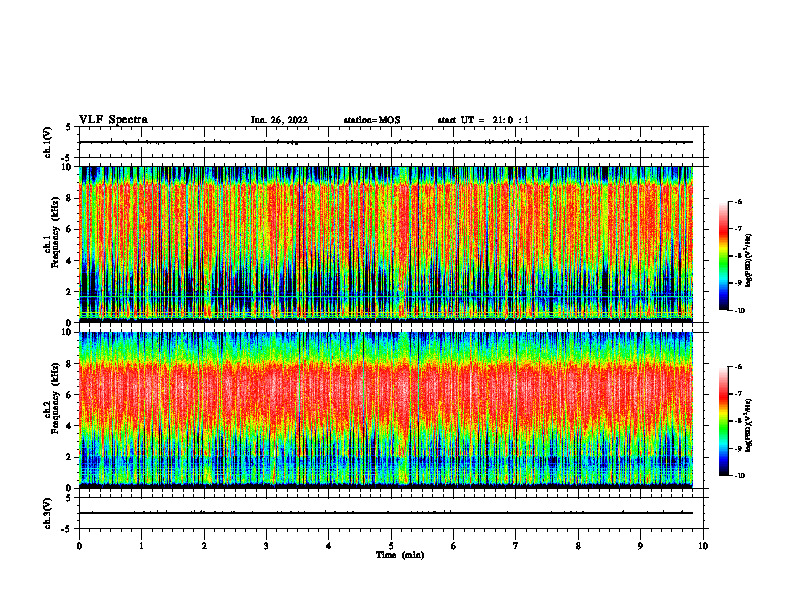Screen dimensions: 792x612
Task: Select the ch.1 "Frequency (kHz)" axis label
Action: click(x=55, y=233)
